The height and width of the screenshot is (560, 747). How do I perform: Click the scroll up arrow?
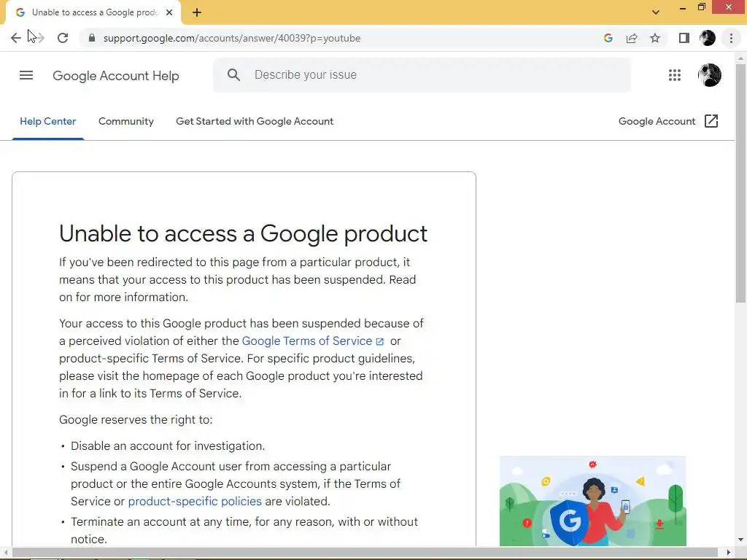tap(740, 58)
